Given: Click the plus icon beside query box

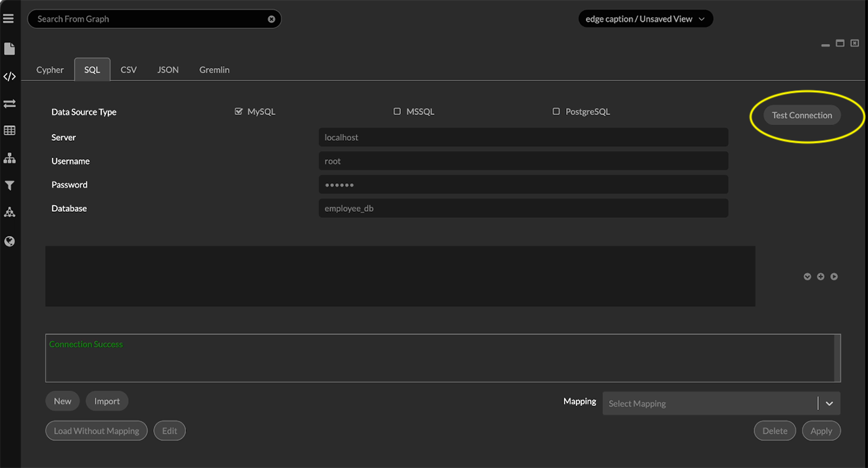Looking at the screenshot, I should (821, 276).
